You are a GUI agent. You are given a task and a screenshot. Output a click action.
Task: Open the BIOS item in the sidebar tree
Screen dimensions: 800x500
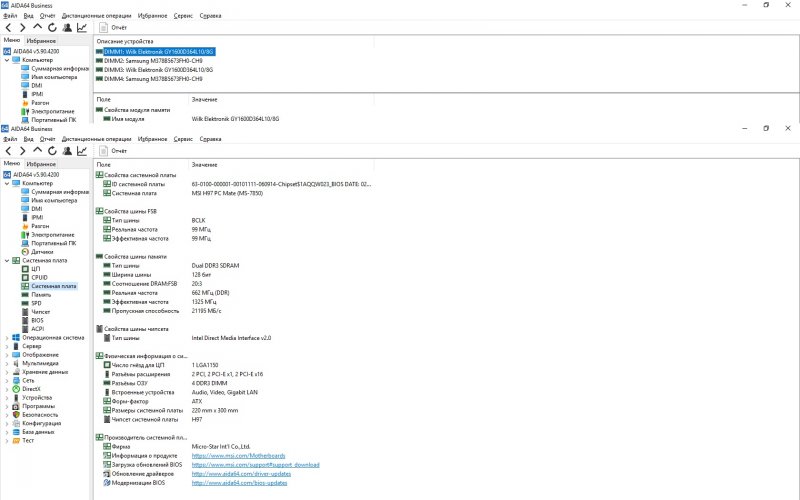coord(37,320)
